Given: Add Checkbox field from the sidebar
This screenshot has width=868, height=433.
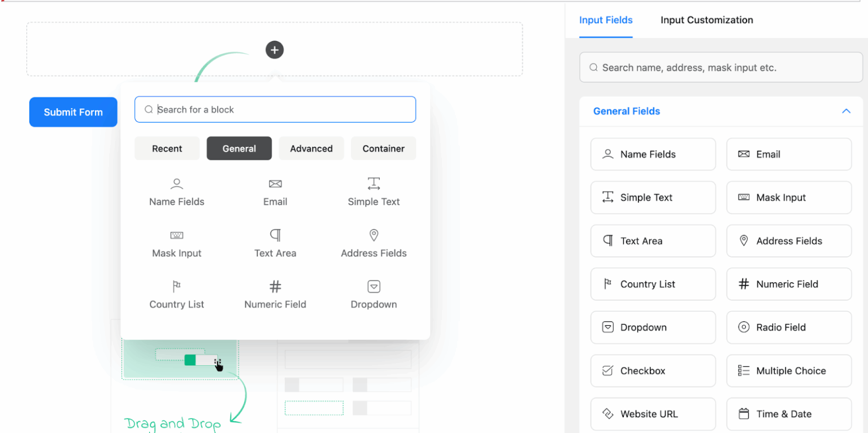Looking at the screenshot, I should [x=653, y=371].
